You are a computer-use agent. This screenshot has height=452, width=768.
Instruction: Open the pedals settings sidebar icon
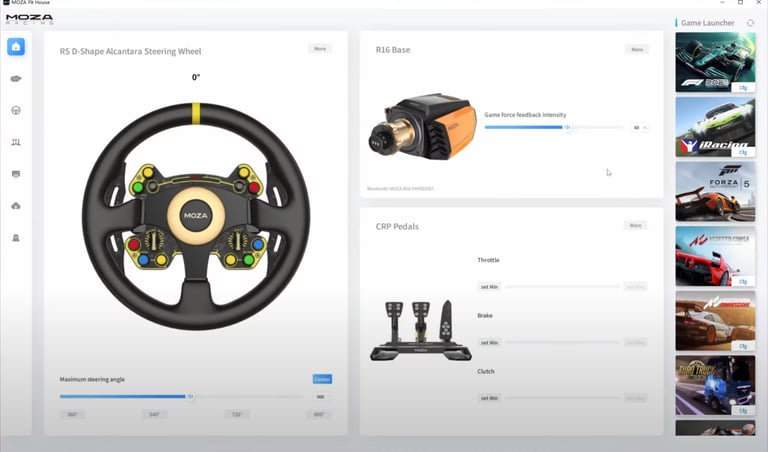(x=16, y=142)
